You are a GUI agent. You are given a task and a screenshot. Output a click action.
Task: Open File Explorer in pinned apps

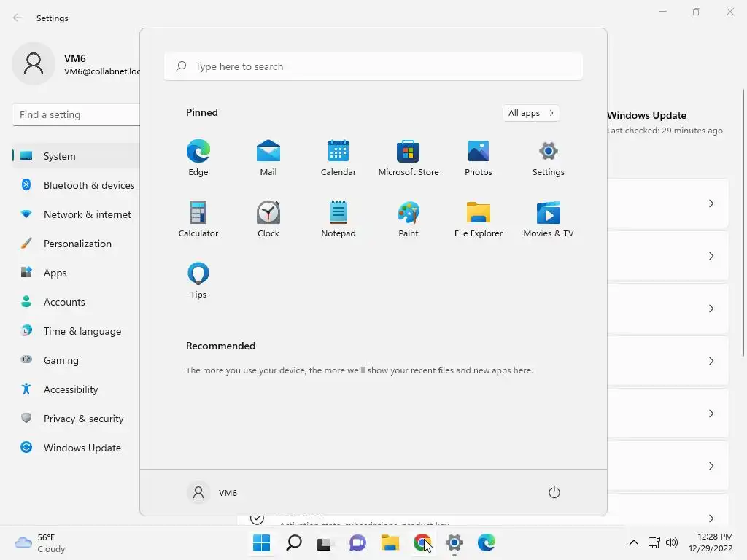[479, 219]
